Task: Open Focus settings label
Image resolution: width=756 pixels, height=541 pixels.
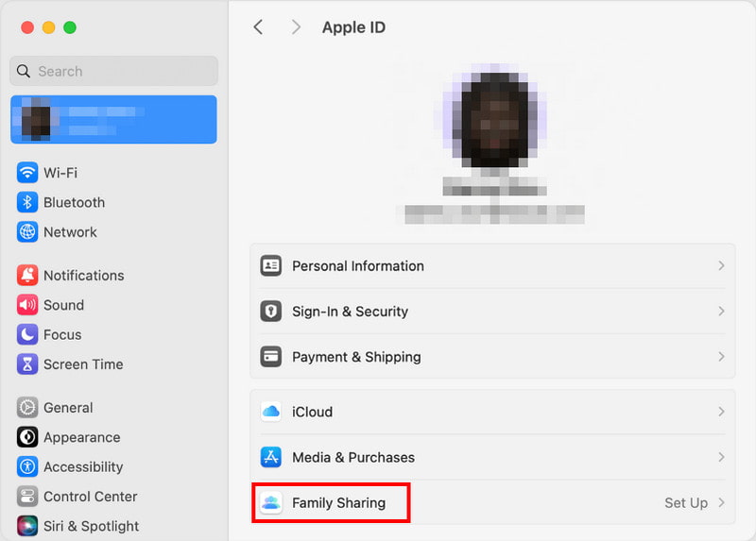Action: pyautogui.click(x=62, y=334)
